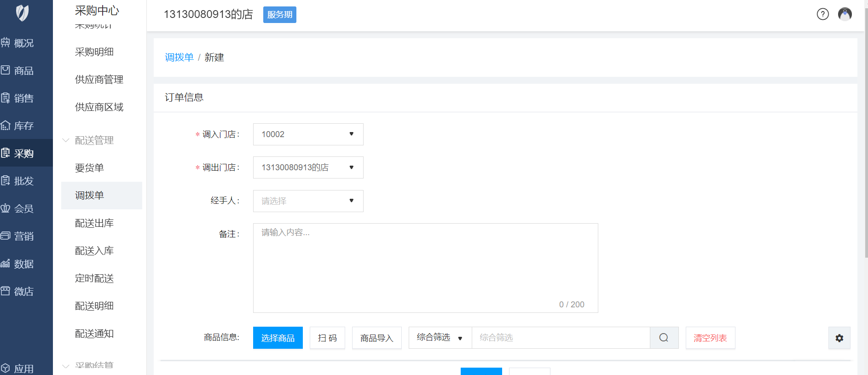This screenshot has height=375, width=868.
Task: Open the 调入门店 dropdown showing 10002
Action: point(308,134)
